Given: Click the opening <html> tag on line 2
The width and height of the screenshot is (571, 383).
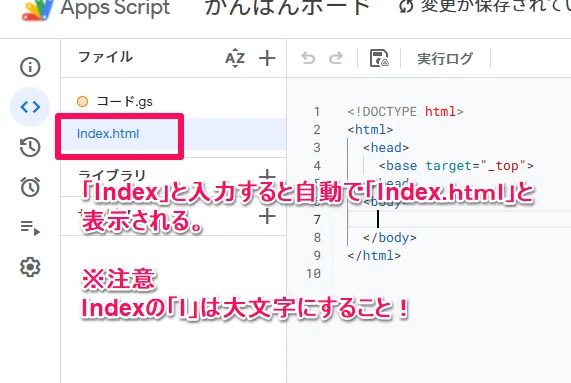Looking at the screenshot, I should point(370,130).
